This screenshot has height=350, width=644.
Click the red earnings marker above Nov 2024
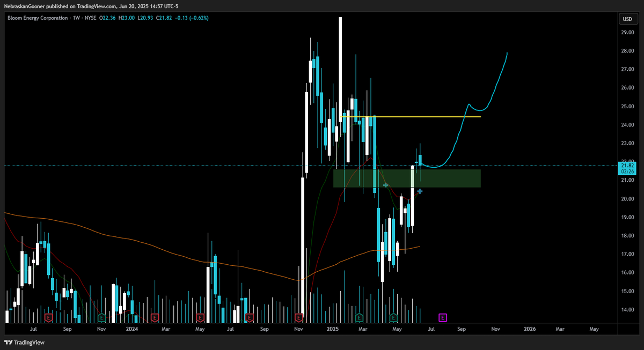pos(299,318)
